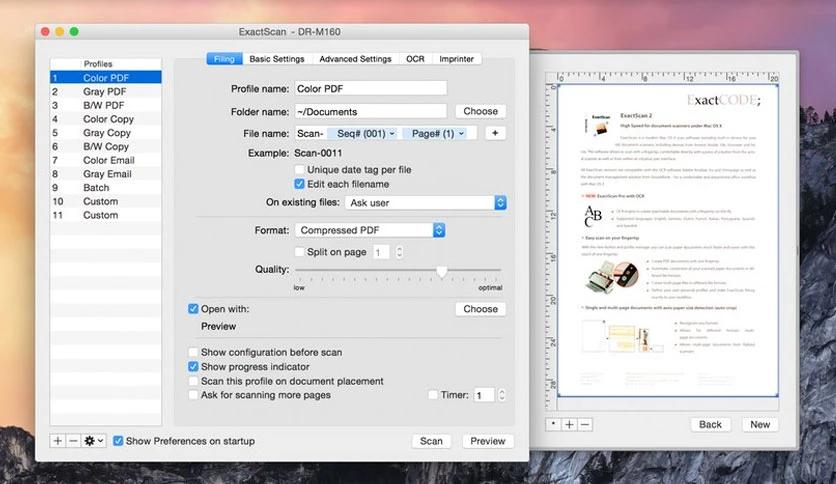
Task: Expand the Seq# (001) tag menu
Action: click(392, 133)
